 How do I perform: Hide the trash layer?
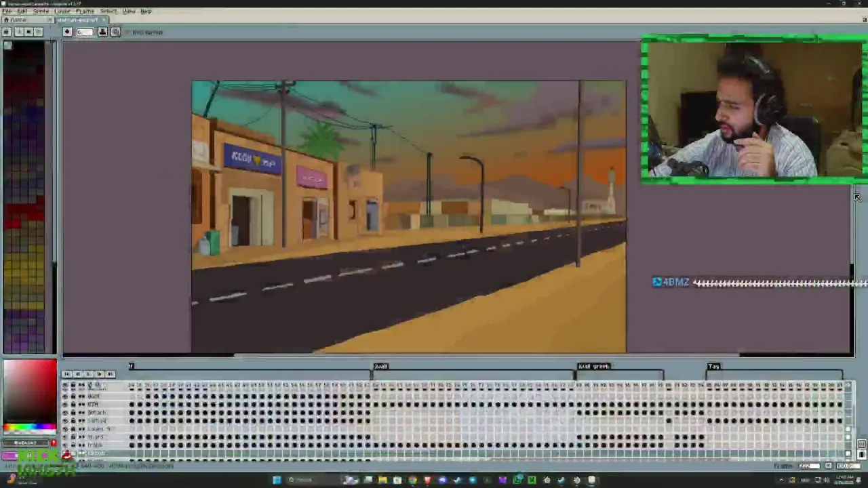[x=66, y=445]
